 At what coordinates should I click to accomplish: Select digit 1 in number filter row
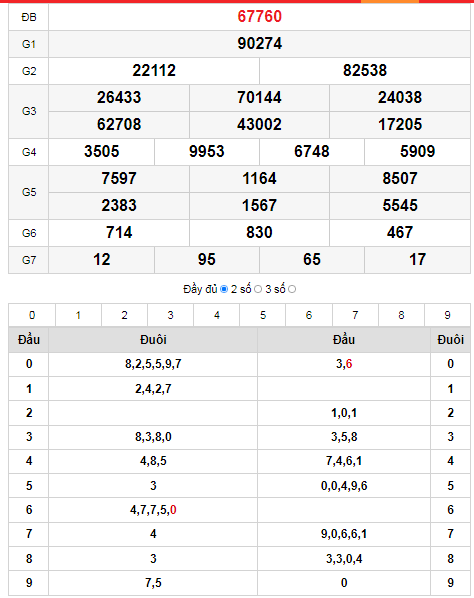(x=78, y=315)
